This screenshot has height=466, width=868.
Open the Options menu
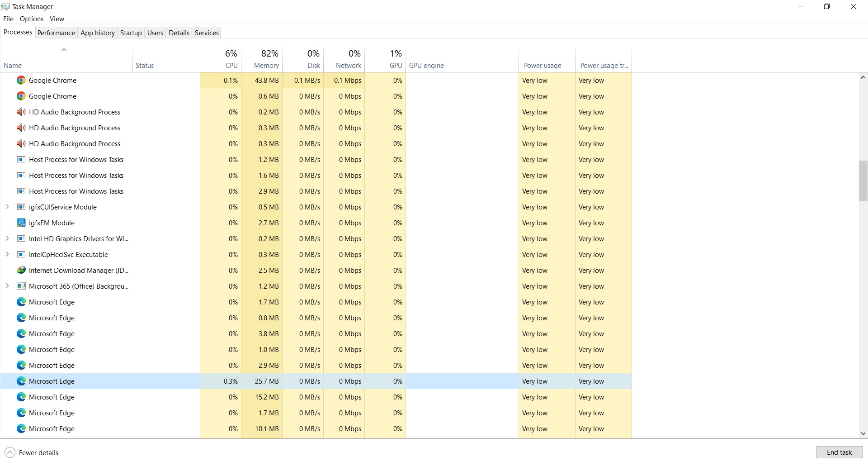click(32, 19)
